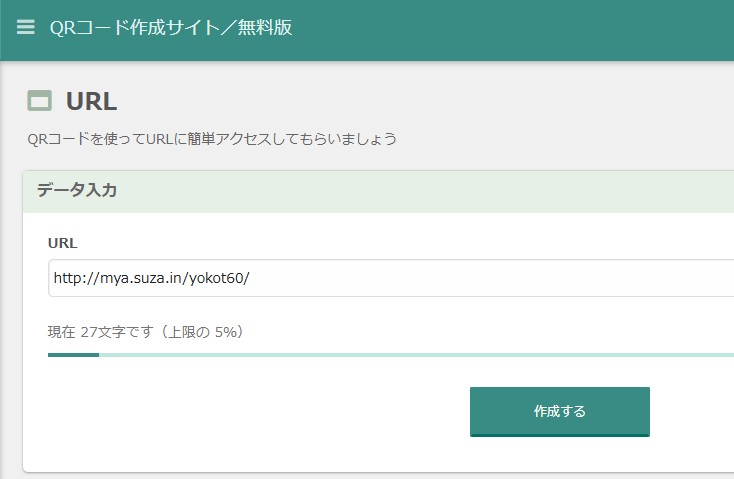Click the small URL label above the field
This screenshot has height=479, width=734.
click(63, 243)
